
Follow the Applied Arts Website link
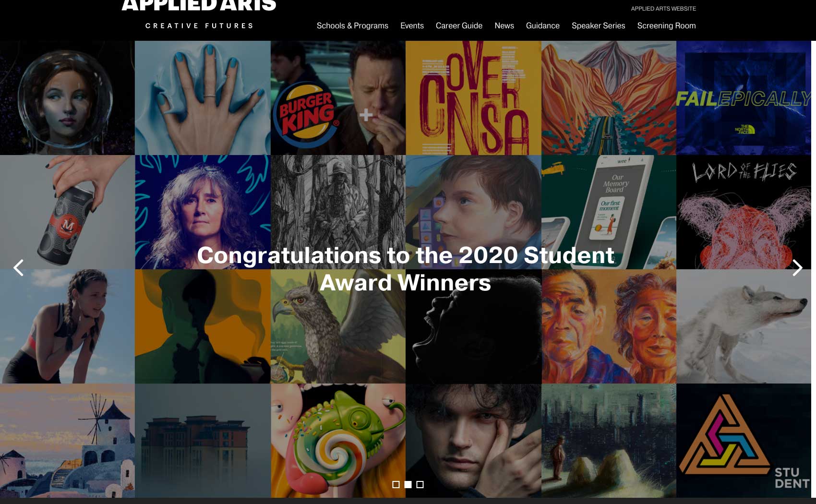(x=663, y=9)
